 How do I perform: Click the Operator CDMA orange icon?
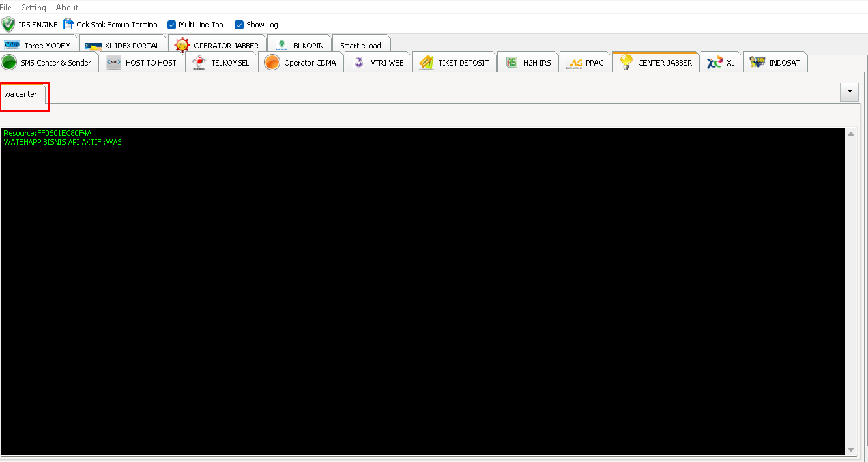[272, 61]
